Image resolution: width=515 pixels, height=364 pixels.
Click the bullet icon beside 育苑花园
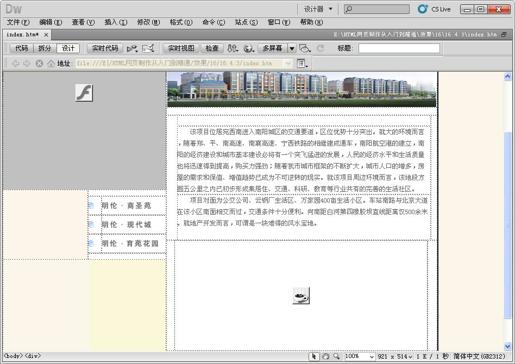pos(91,243)
